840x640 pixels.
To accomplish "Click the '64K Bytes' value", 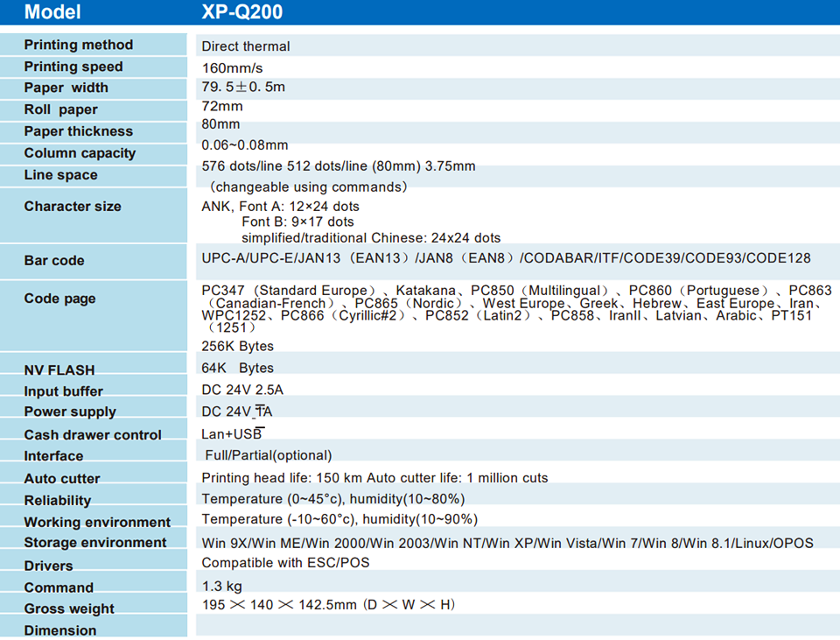I will (237, 368).
